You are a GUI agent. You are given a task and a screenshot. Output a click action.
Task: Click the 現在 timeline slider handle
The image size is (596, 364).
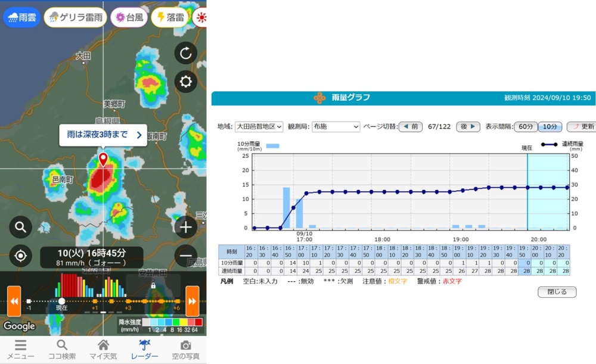tap(61, 301)
